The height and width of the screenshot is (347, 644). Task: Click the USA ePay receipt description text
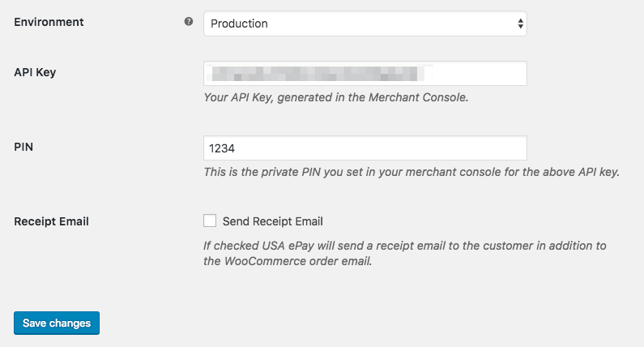coord(405,246)
